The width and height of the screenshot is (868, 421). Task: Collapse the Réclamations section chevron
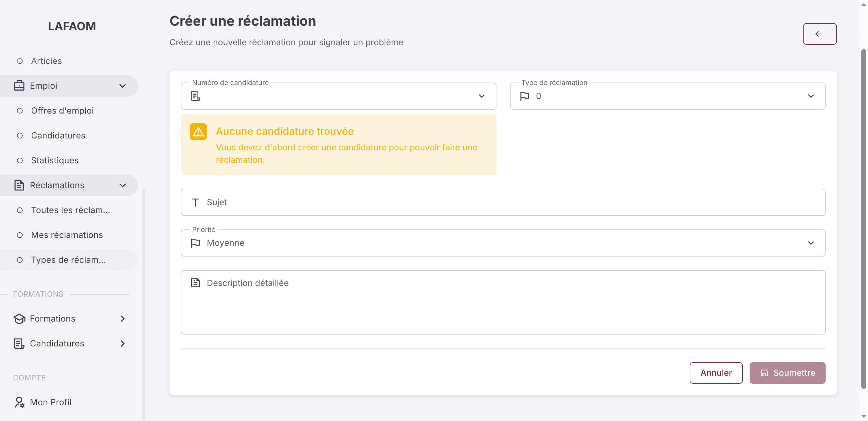coord(123,185)
